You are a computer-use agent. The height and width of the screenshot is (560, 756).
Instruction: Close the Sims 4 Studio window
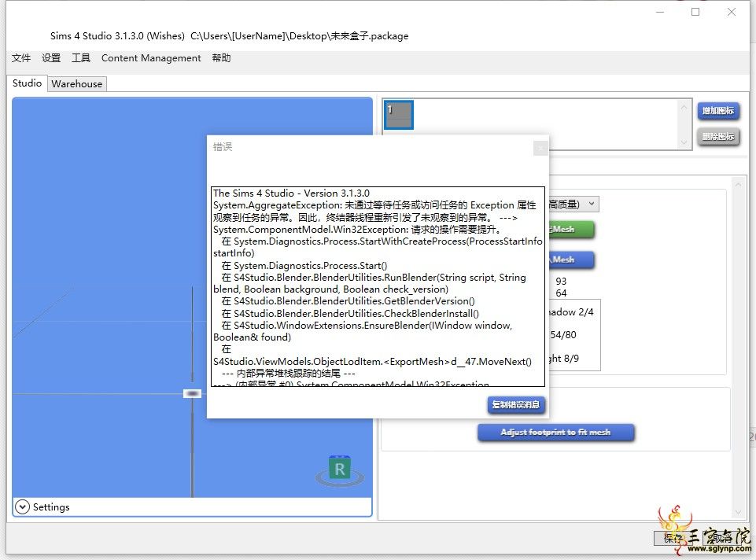tap(732, 12)
